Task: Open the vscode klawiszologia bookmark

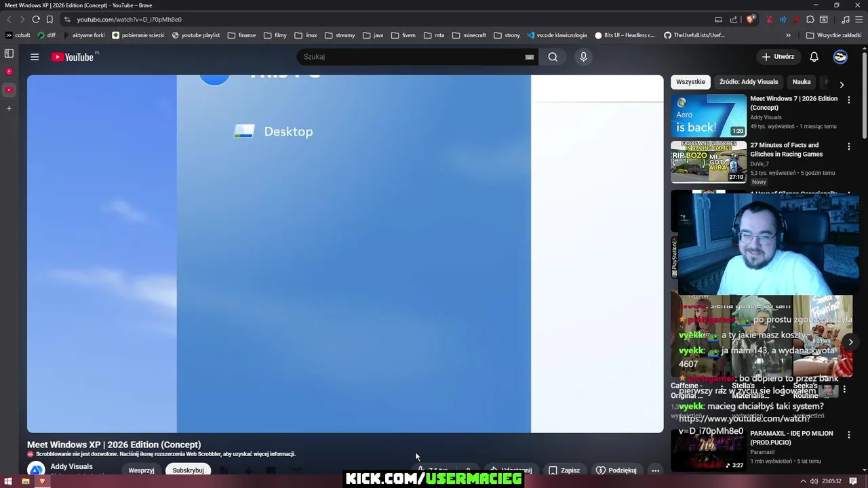Action: coord(556,35)
